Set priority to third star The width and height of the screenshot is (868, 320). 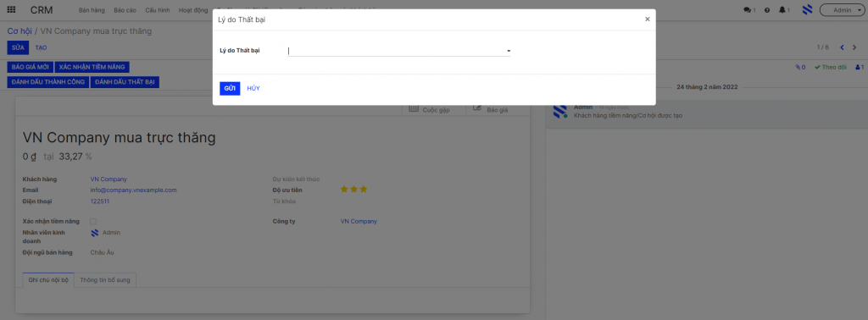pyautogui.click(x=363, y=190)
